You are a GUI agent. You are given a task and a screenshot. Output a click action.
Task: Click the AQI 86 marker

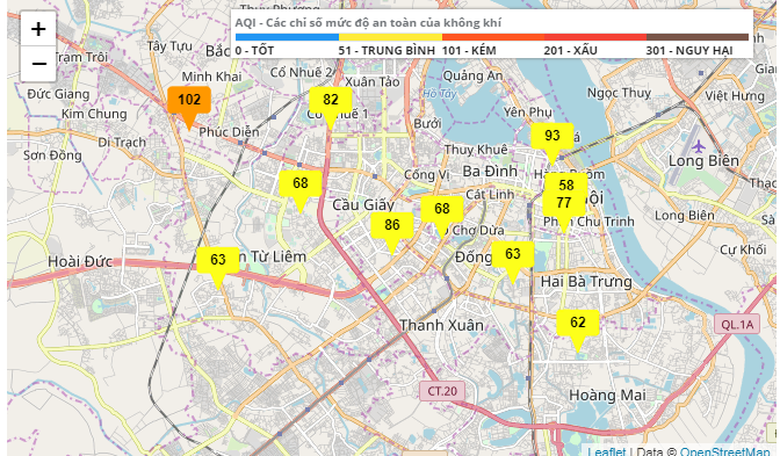[392, 225]
